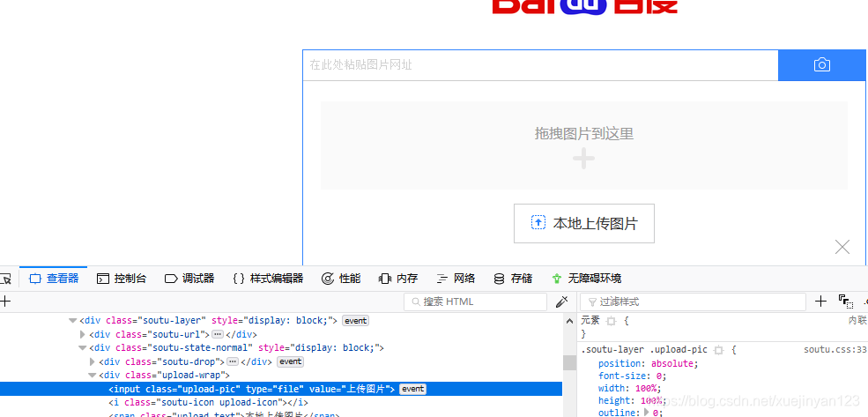The image size is (868, 417).
Task: Click the 本地上传图片 upload button
Action: pos(584,223)
